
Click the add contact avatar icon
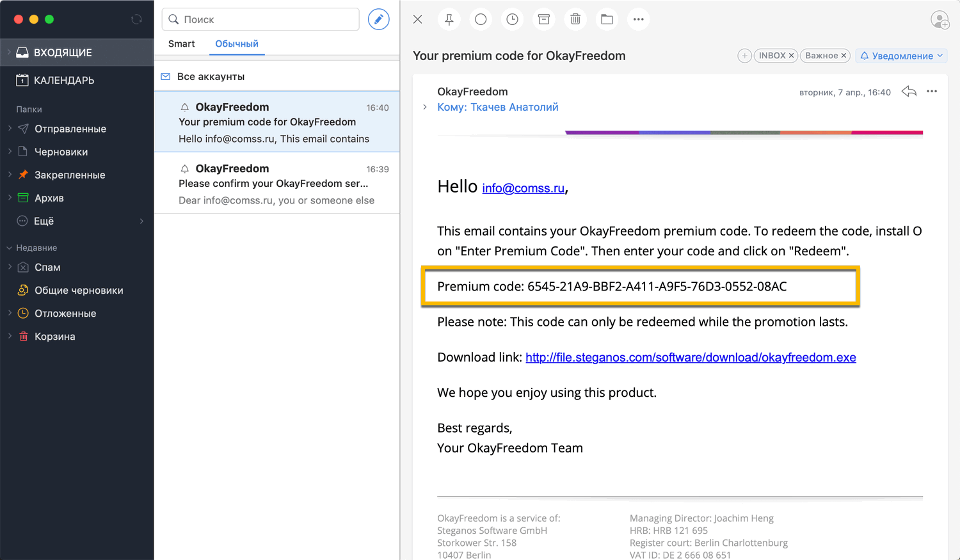coord(940,20)
